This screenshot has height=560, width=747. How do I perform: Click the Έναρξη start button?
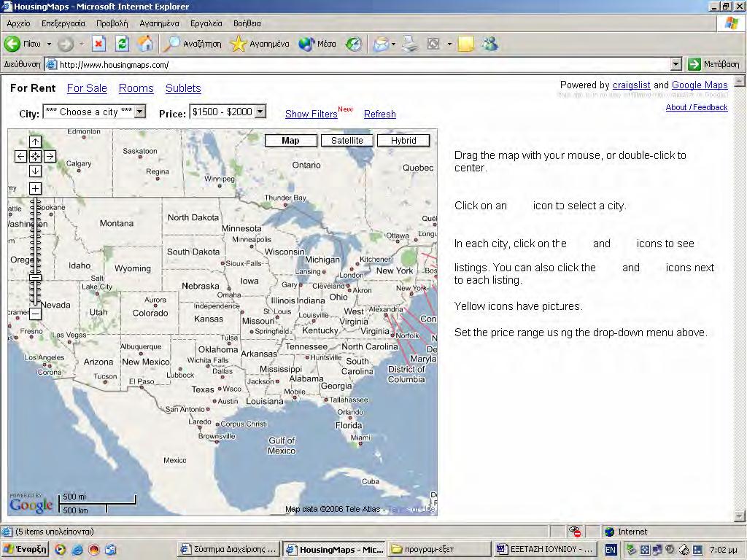pyautogui.click(x=25, y=550)
